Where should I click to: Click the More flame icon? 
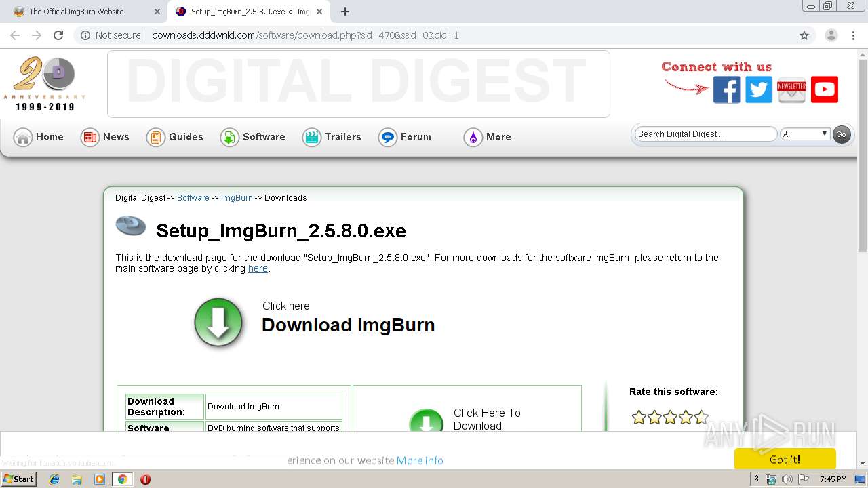(x=473, y=138)
